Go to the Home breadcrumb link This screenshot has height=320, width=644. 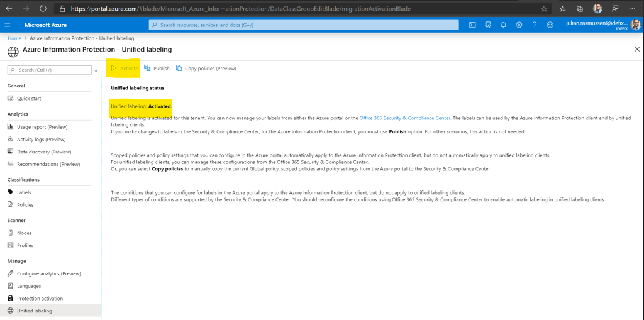[15, 38]
